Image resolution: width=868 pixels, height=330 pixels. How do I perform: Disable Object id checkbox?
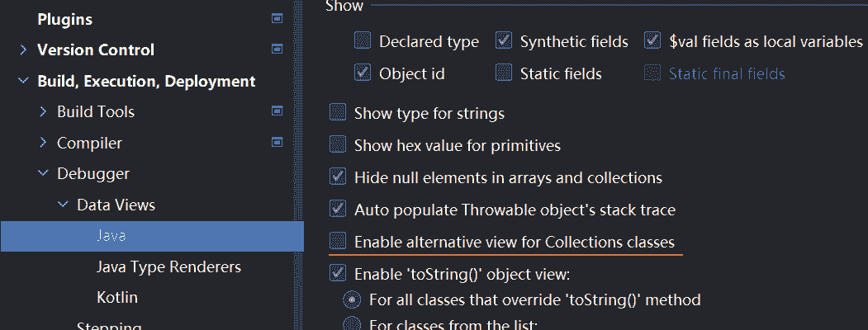click(363, 73)
